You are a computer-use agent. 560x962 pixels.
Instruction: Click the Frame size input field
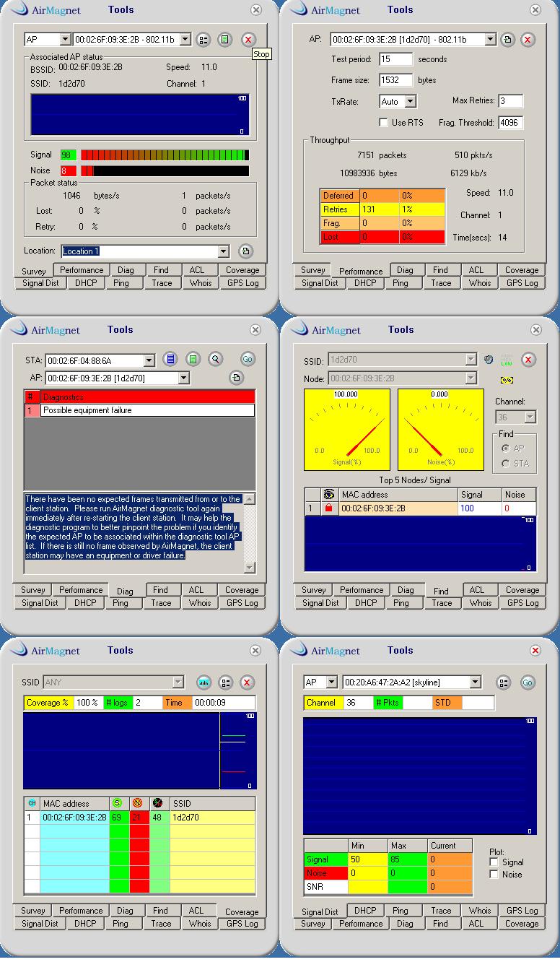click(x=395, y=80)
